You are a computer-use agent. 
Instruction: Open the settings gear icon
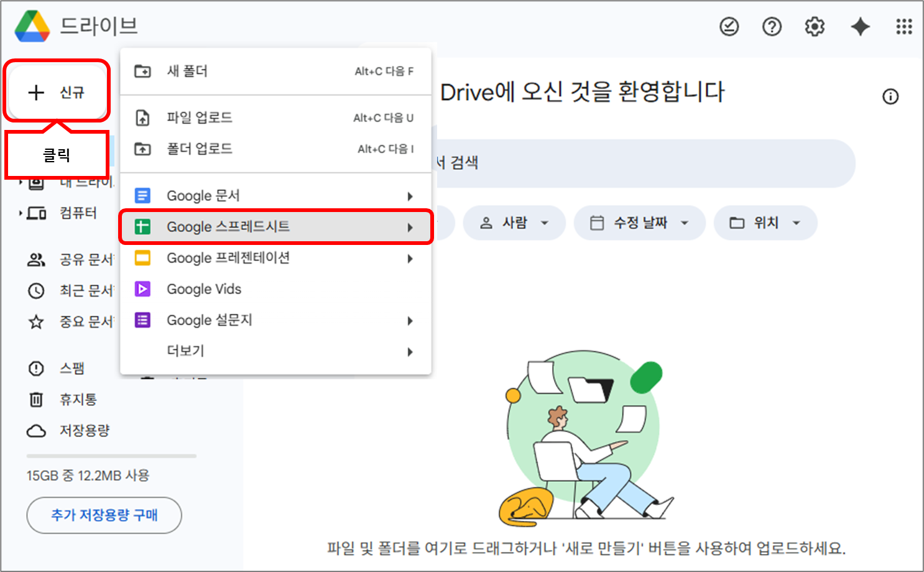point(815,27)
